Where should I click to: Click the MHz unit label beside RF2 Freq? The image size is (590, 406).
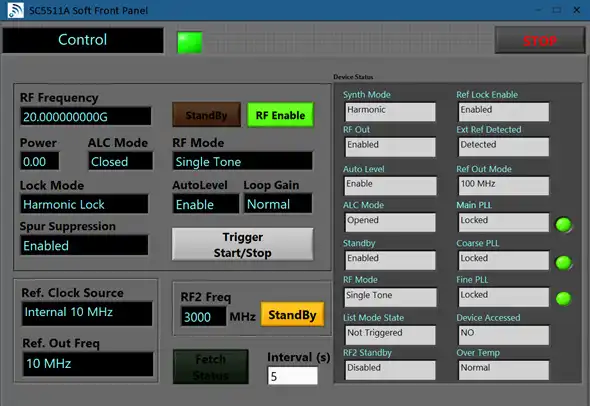243,316
